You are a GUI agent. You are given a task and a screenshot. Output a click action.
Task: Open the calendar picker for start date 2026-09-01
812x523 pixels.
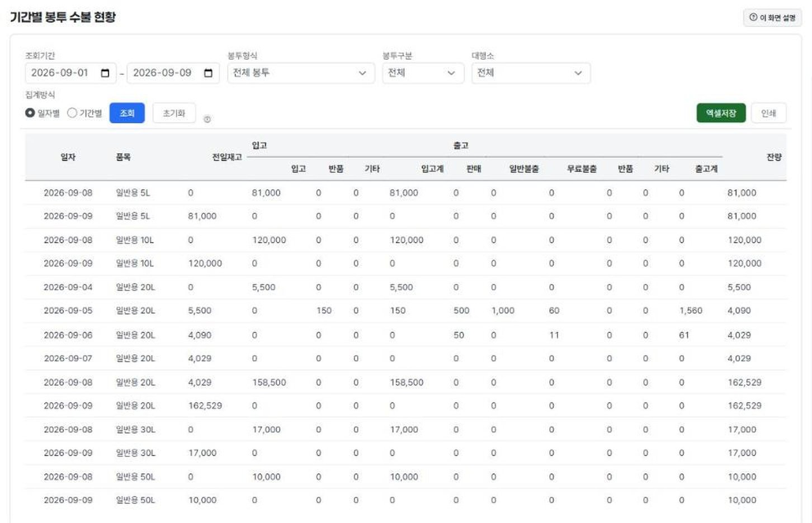coord(105,73)
